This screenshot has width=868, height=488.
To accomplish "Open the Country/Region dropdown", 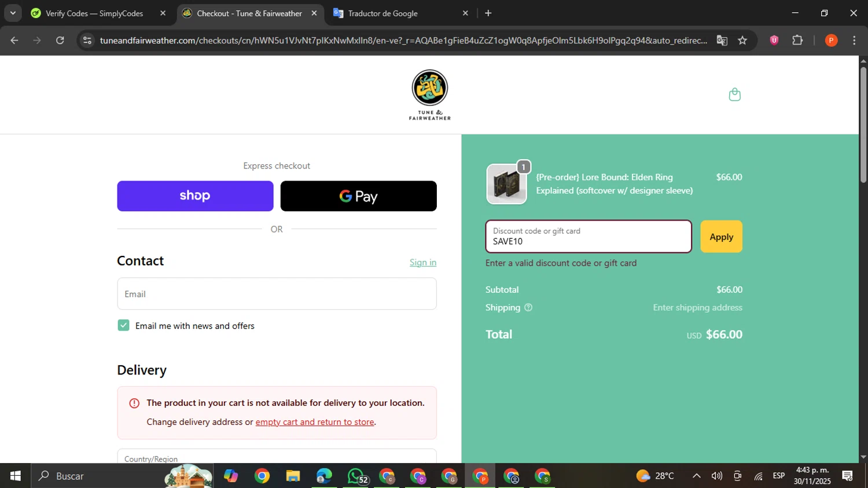I will (x=277, y=456).
